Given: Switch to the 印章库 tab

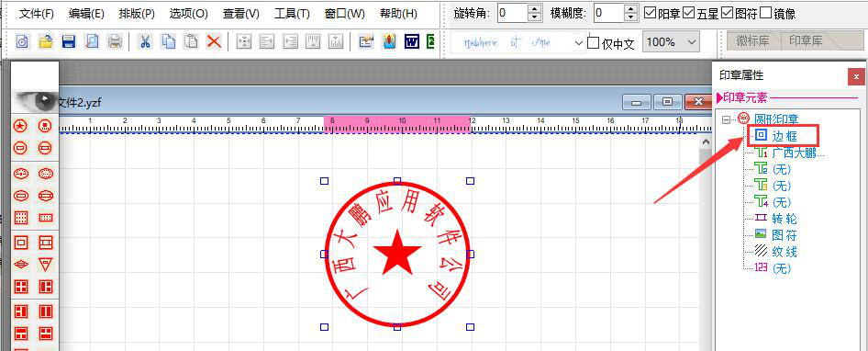Looking at the screenshot, I should point(806,41).
